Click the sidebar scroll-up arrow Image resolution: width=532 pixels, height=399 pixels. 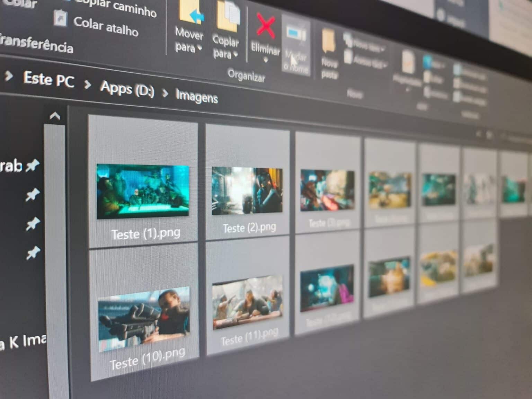[55, 116]
